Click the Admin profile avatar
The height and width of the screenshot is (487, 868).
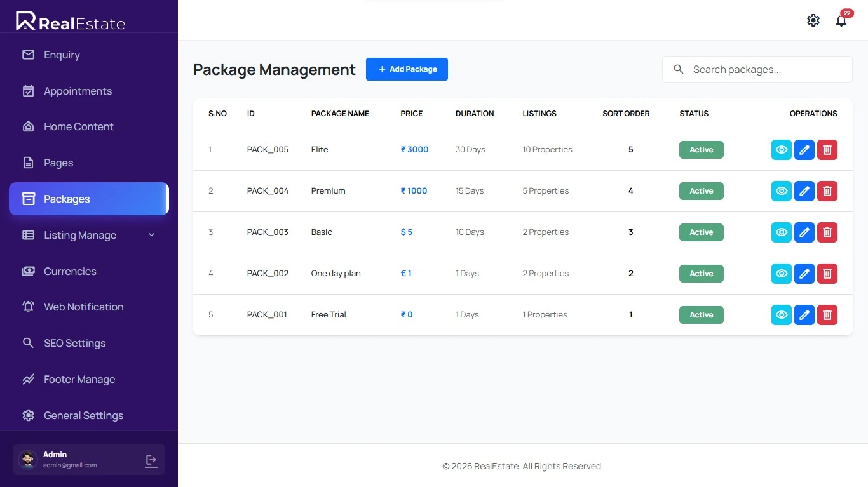point(28,460)
